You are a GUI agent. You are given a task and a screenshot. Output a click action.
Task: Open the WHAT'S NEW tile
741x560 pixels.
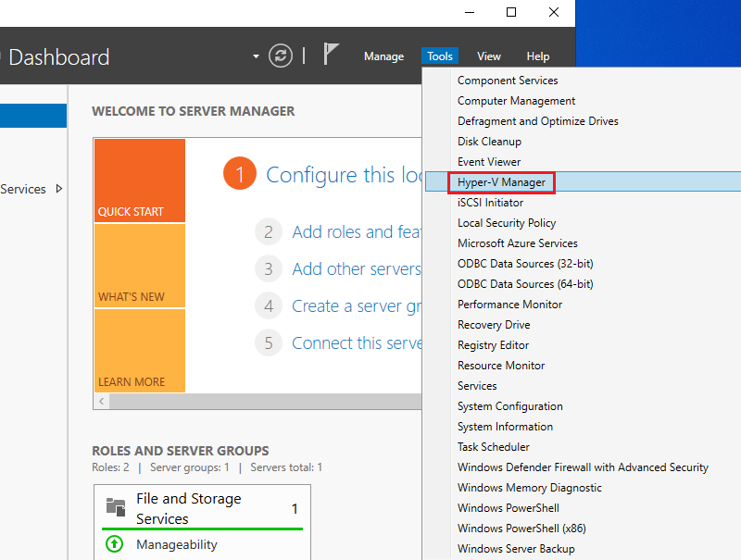pos(139,267)
